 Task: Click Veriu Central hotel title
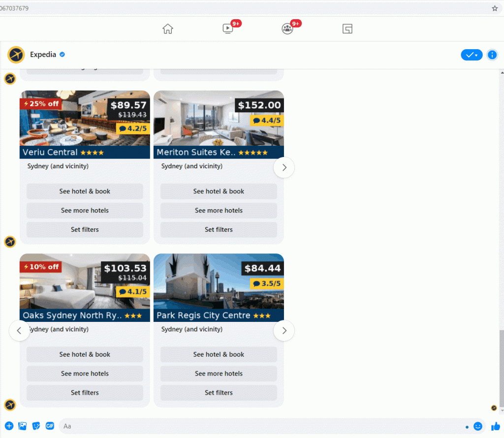[50, 153]
